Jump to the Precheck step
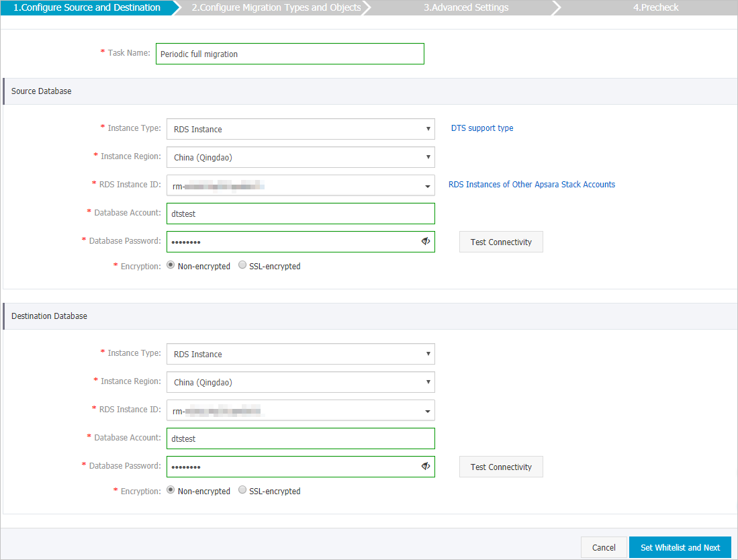 [655, 7]
